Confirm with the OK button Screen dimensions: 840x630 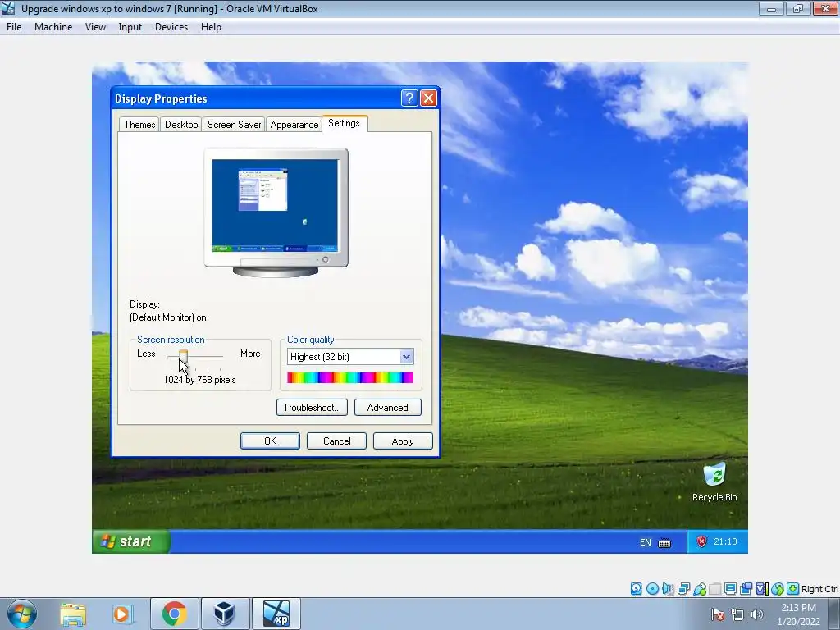point(270,441)
